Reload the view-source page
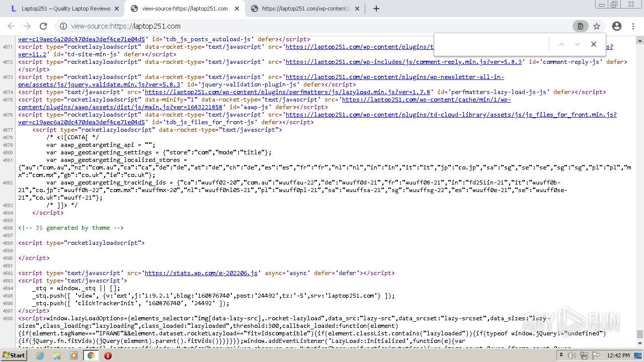The width and height of the screenshot is (644, 362). [x=43, y=26]
